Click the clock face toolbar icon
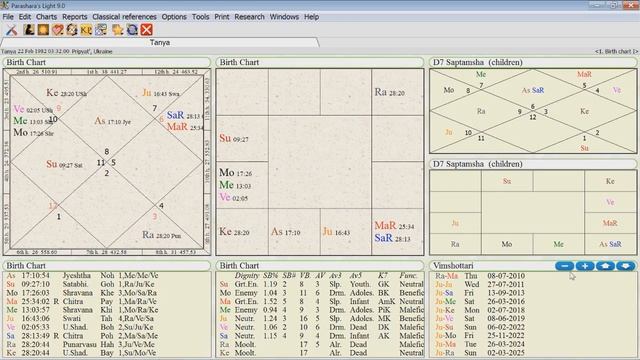The image size is (640, 360). tap(72, 30)
